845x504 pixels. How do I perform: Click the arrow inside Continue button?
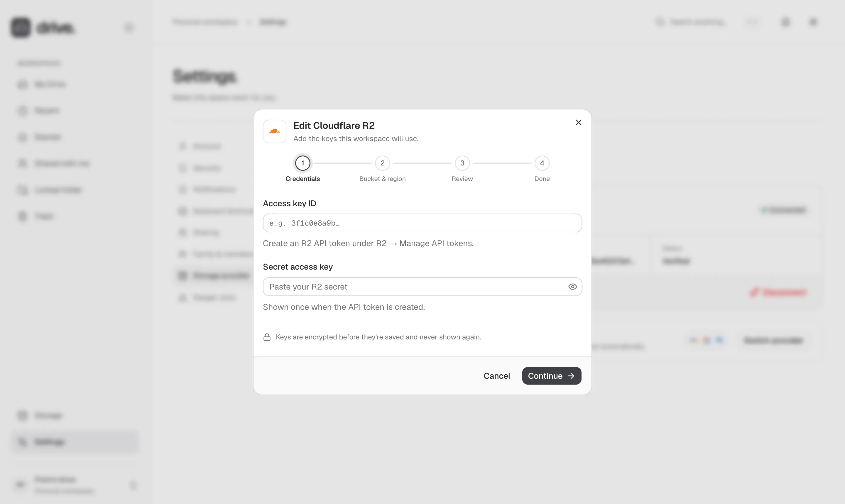coord(571,376)
